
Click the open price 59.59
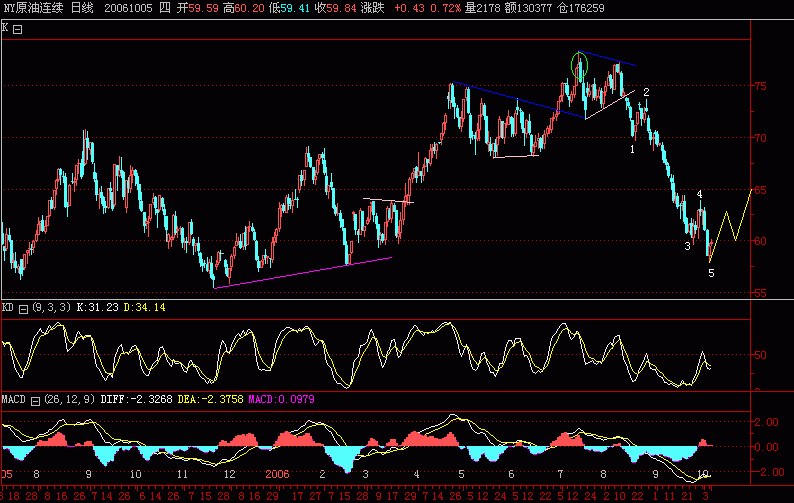(x=204, y=8)
